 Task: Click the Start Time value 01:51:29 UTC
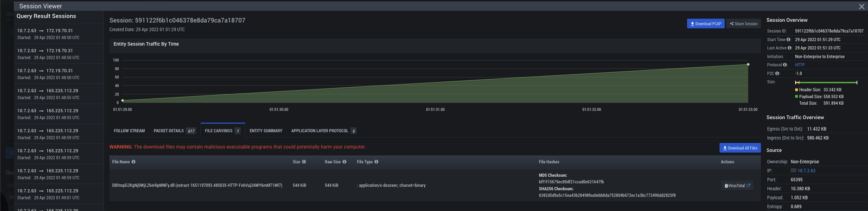click(818, 40)
